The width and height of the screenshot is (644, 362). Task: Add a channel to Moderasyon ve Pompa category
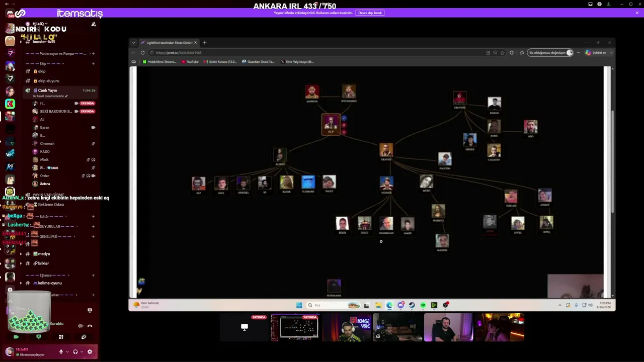93,53
